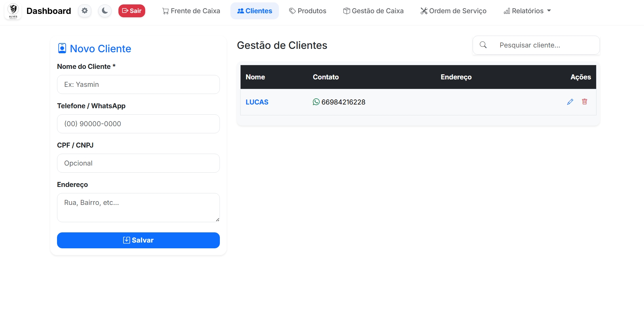Click the phone number 66984216228

343,102
